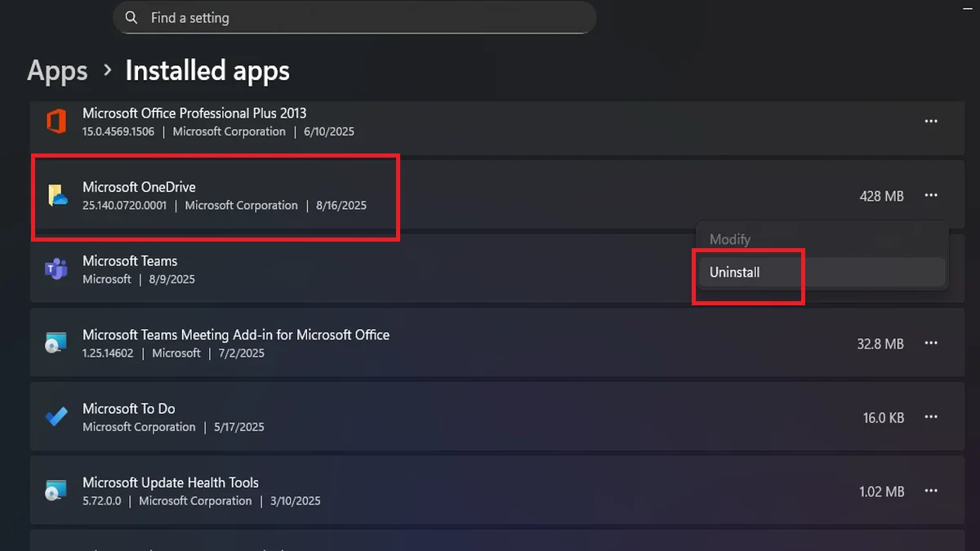Click the 5/17/2025 install date
Screen dimensions: 980x551
coord(238,427)
